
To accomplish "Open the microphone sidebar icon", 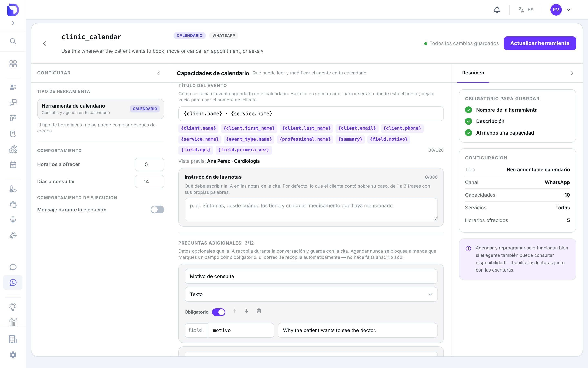I will [x=13, y=220].
